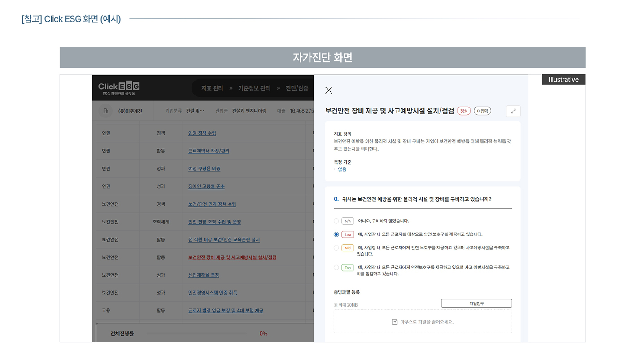Click the 정성 tag badge
The height and width of the screenshot is (364, 628).
click(464, 111)
